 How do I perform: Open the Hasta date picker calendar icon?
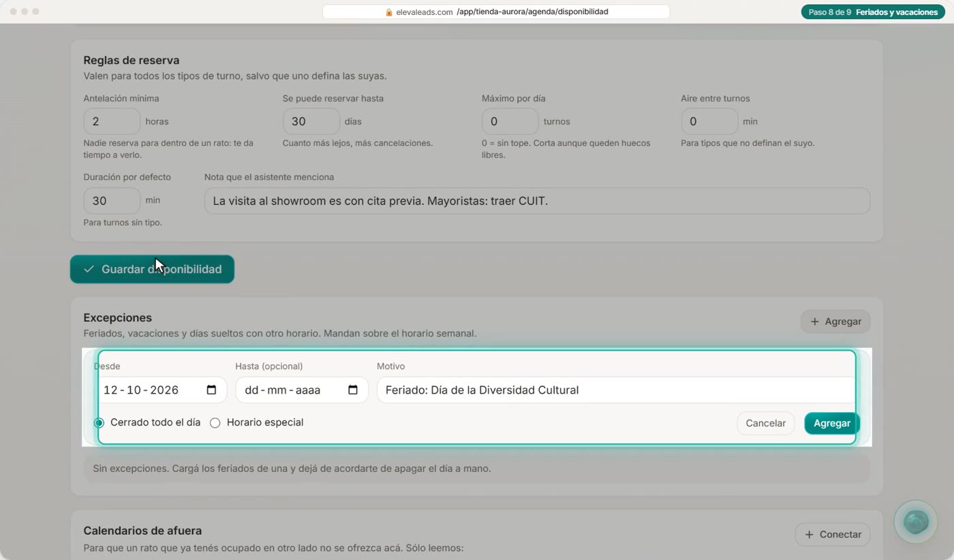click(353, 390)
